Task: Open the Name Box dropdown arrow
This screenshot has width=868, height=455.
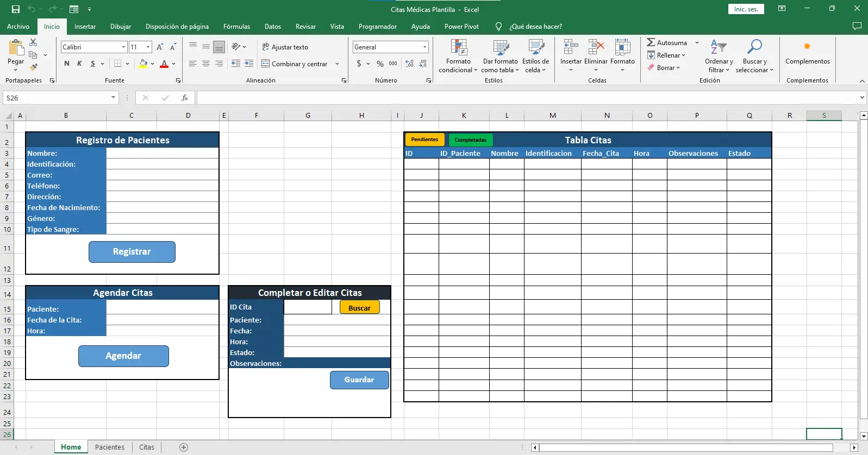Action: 113,98
